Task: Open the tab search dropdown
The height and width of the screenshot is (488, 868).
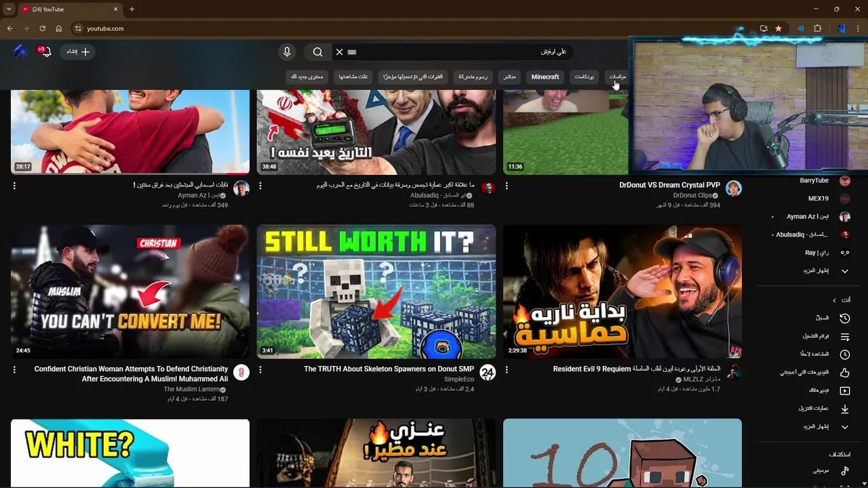Action: [x=9, y=9]
